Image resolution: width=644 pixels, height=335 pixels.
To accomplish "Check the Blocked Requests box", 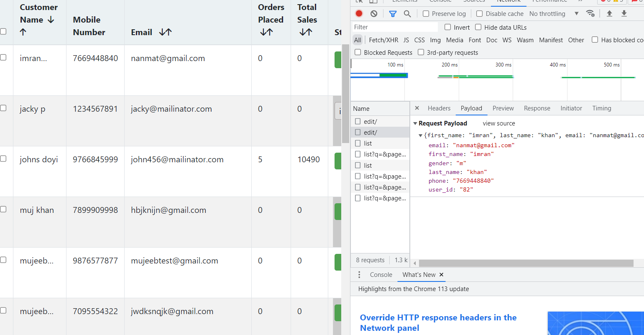I will pyautogui.click(x=358, y=52).
